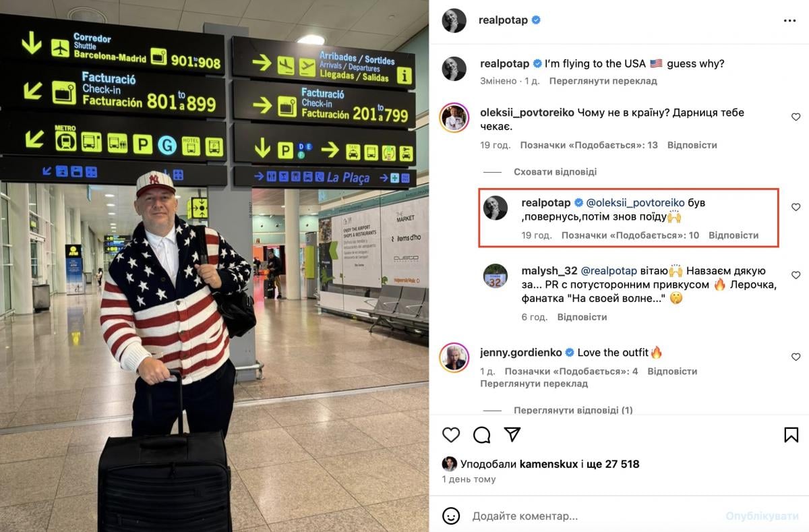Save the post with the bookmark icon

(x=791, y=434)
